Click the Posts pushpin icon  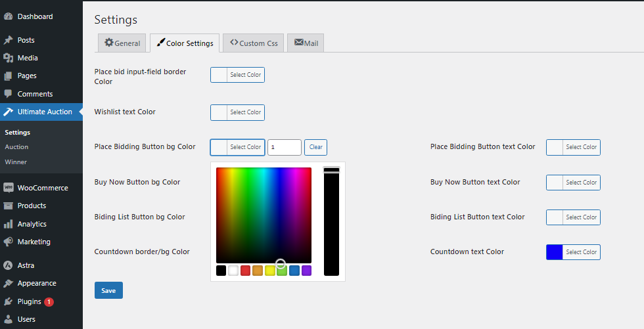point(8,40)
